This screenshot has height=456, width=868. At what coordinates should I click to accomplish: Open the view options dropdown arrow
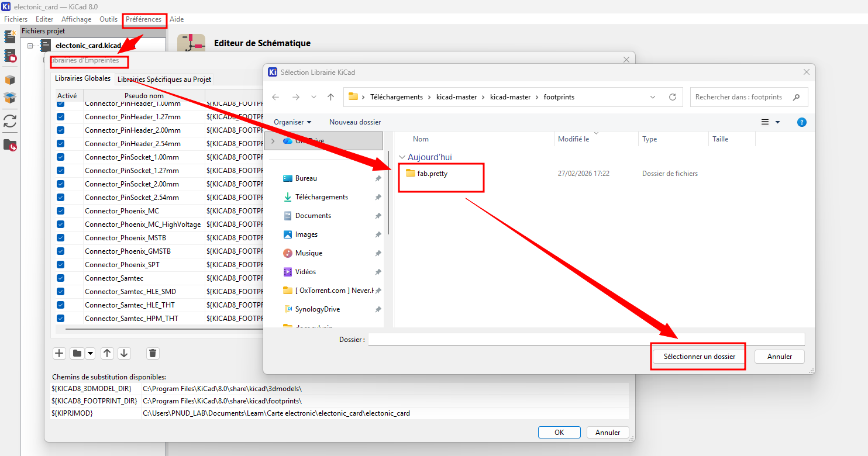click(778, 122)
